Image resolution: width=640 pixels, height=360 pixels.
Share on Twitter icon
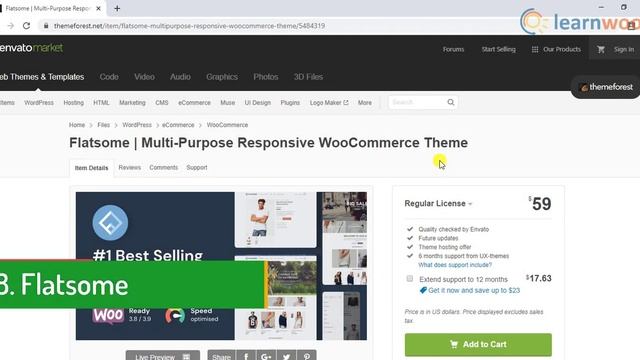click(287, 357)
